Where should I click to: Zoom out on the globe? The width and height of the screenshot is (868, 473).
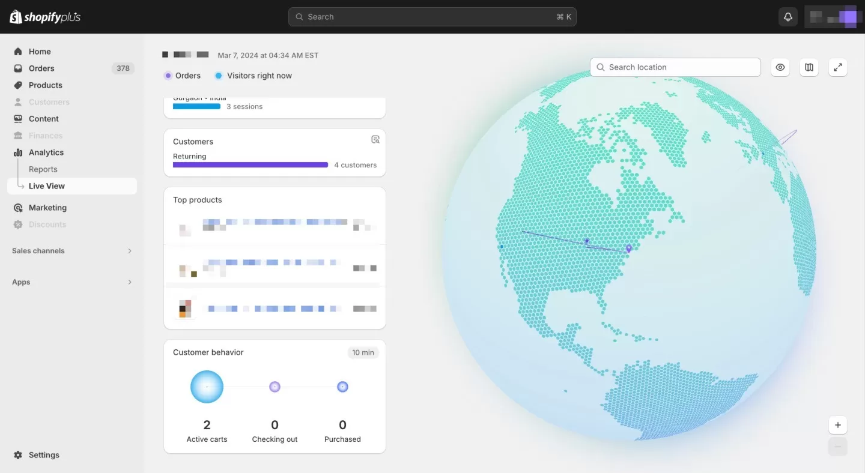click(x=838, y=446)
